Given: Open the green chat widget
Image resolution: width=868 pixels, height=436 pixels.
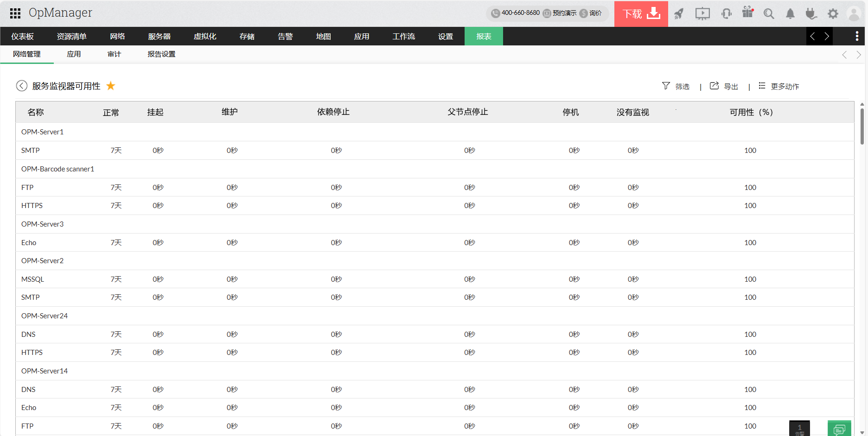Looking at the screenshot, I should coord(839,429).
